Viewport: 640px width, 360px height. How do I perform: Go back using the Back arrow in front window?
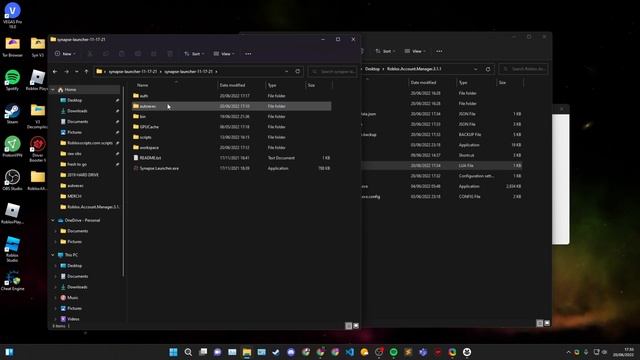pyautogui.click(x=55, y=71)
